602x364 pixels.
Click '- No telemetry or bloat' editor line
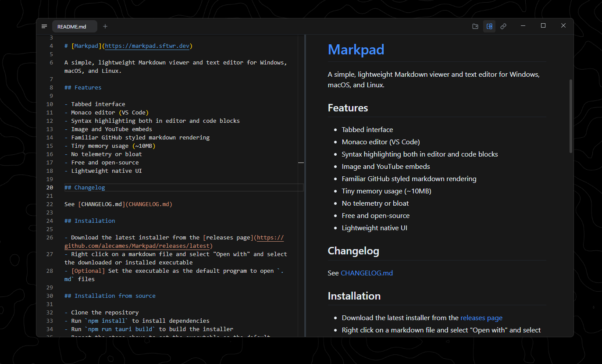103,154
